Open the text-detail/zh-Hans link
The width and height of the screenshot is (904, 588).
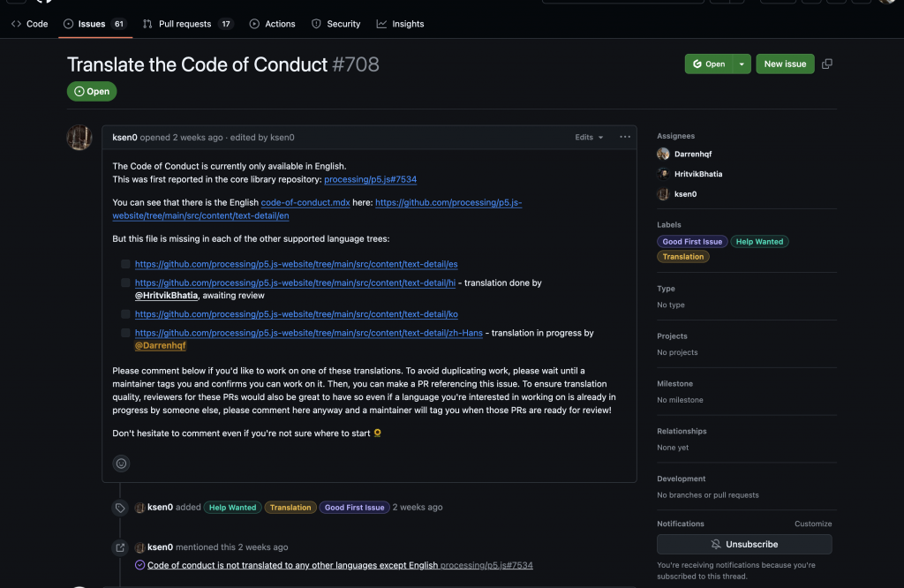pos(308,333)
